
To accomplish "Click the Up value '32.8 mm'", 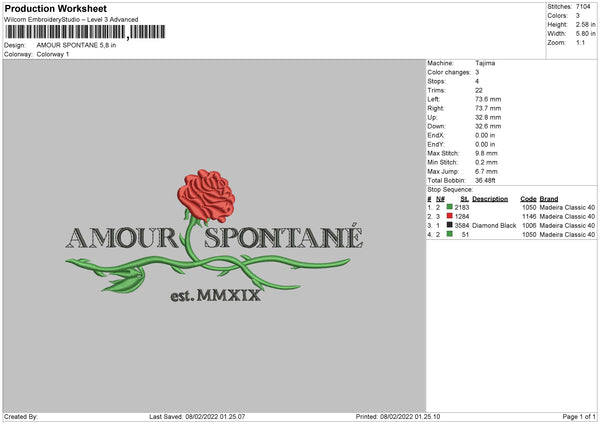I will pyautogui.click(x=488, y=117).
